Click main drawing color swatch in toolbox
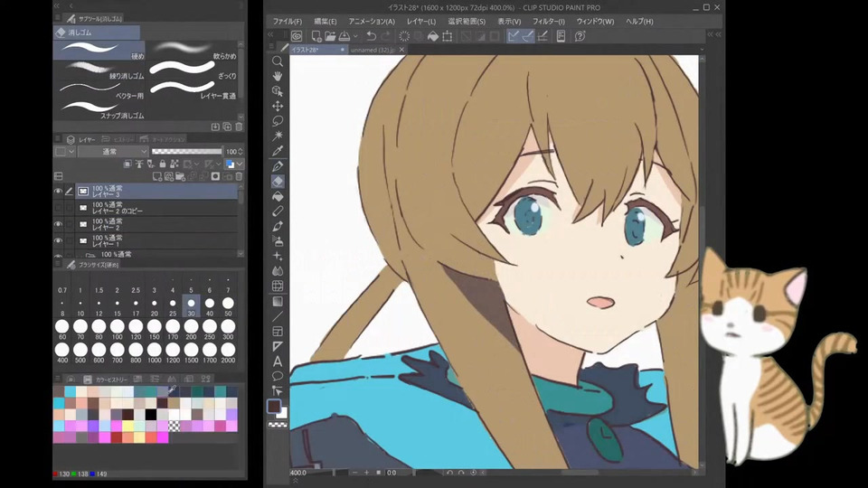The height and width of the screenshot is (488, 868). [274, 406]
